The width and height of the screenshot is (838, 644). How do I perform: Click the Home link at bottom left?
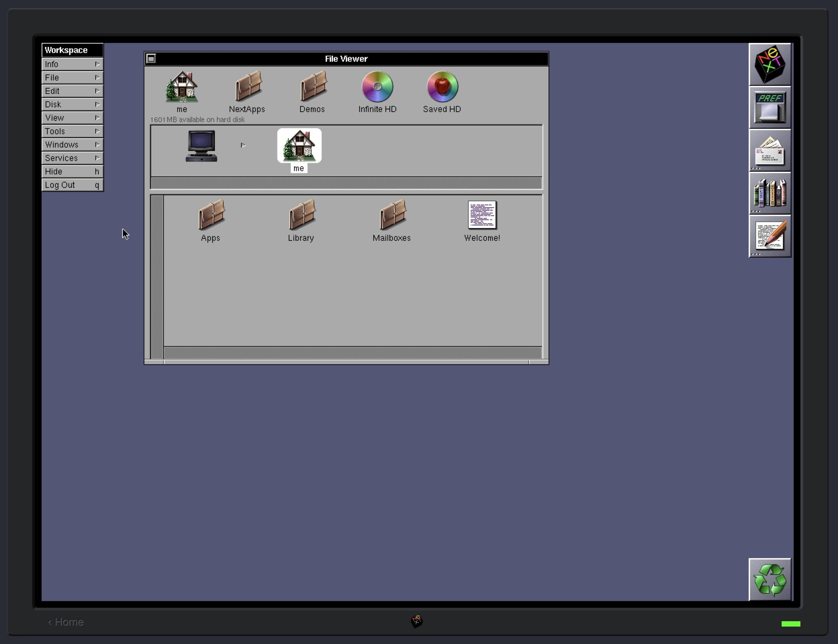tap(65, 622)
